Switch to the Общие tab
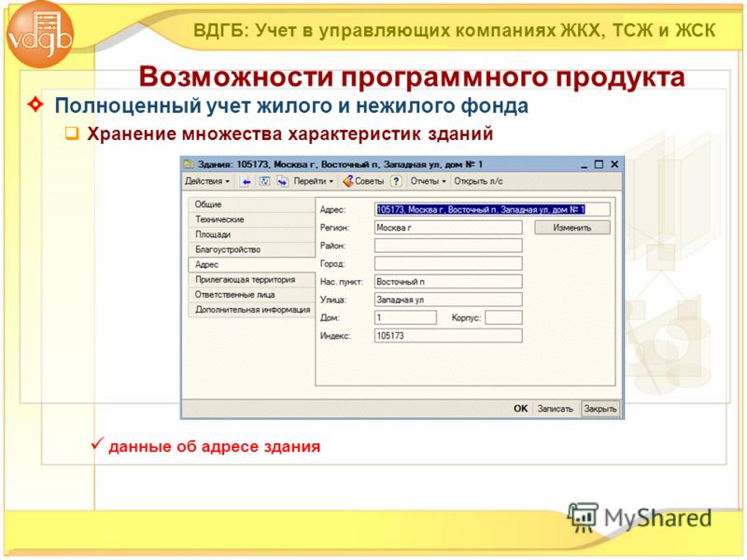The image size is (747, 560). coord(251,204)
